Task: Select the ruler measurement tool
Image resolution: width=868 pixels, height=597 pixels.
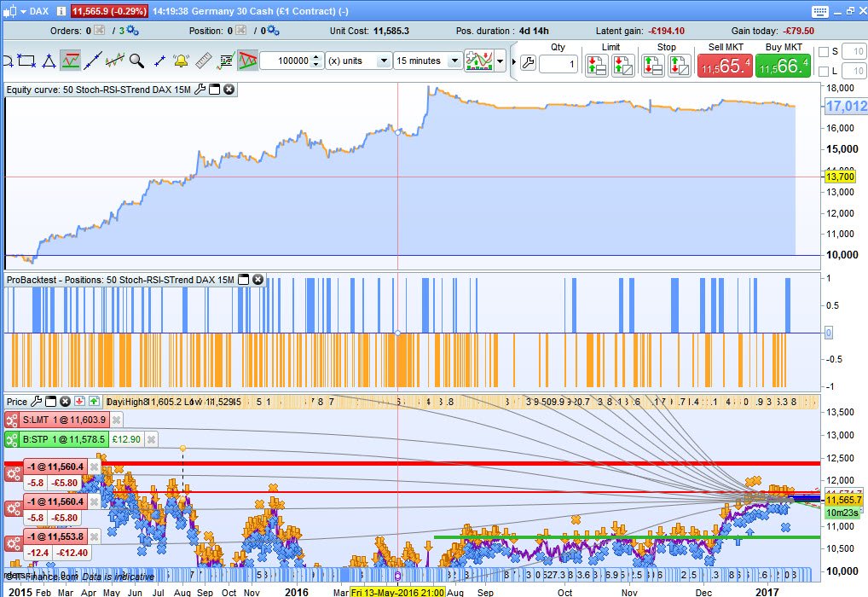Action: pyautogui.click(x=203, y=61)
